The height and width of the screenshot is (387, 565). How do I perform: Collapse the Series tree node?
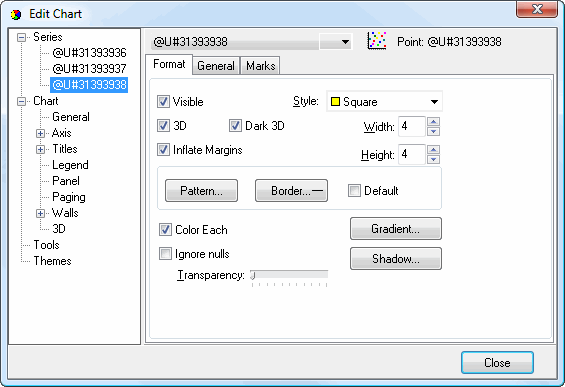tap(22, 37)
